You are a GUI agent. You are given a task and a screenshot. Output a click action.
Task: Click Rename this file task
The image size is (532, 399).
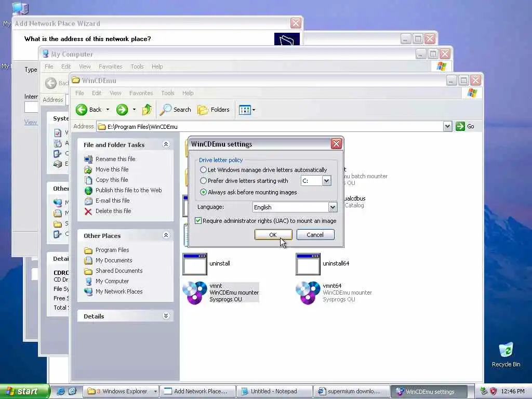click(115, 159)
